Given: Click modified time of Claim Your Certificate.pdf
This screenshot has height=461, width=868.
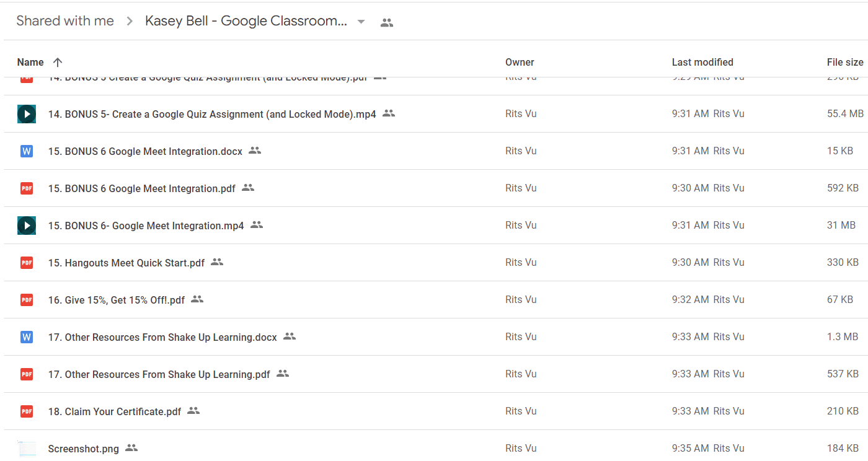Looking at the screenshot, I should click(x=708, y=411).
